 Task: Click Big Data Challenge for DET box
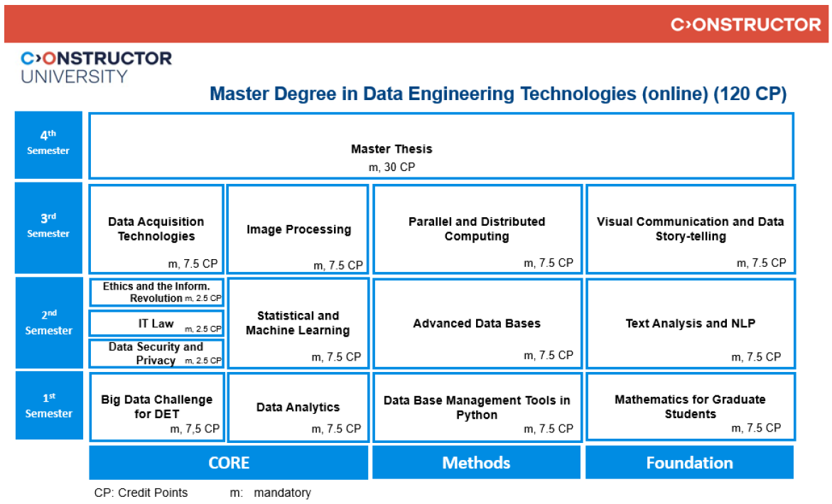pos(156,406)
